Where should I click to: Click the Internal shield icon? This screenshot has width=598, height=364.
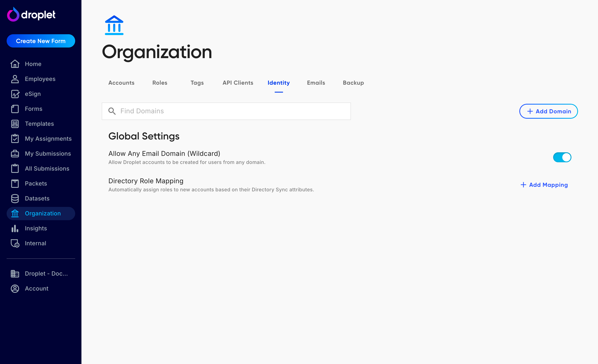click(15, 243)
